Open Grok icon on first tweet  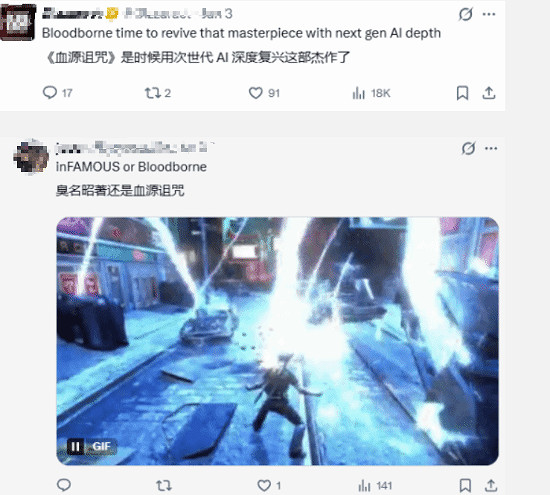(x=465, y=14)
